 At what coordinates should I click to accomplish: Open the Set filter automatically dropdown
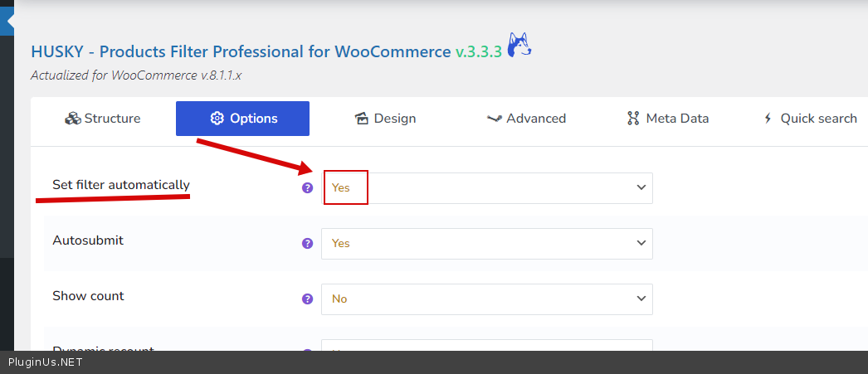pos(486,188)
